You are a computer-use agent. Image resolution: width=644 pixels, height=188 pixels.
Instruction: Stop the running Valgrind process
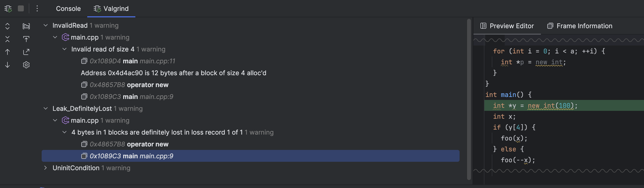21,8
